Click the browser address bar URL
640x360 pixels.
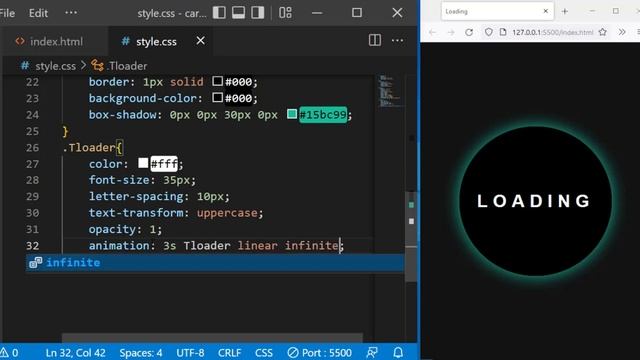click(x=553, y=32)
